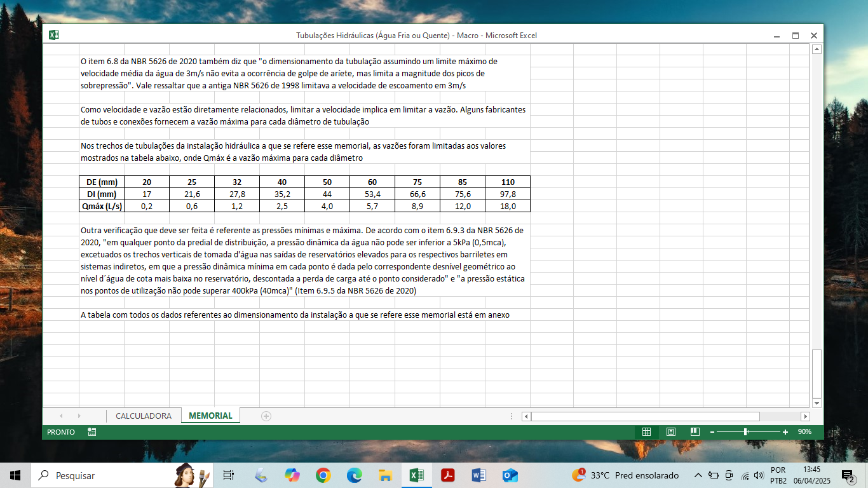The width and height of the screenshot is (868, 488).
Task: Click the zoom in plus button
Action: 785,432
